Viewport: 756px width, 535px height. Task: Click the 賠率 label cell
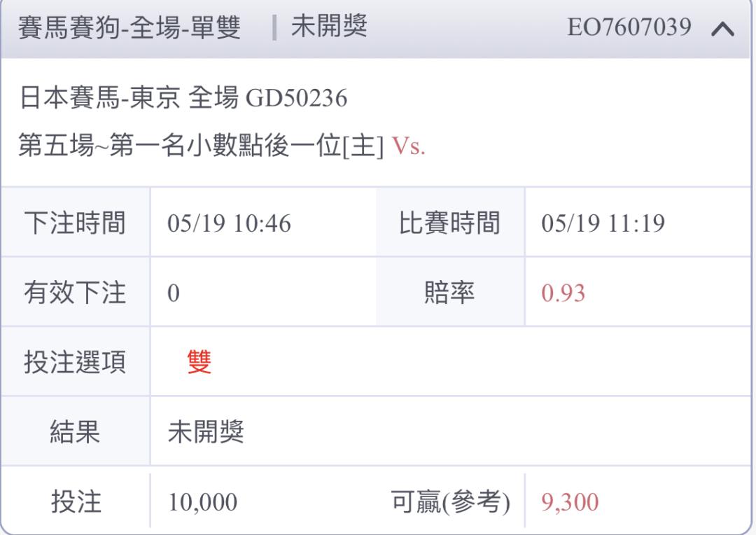(450, 292)
